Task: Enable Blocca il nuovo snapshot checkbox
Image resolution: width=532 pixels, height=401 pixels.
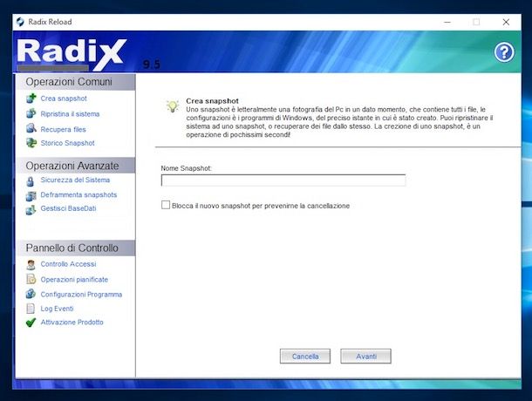Action: point(166,205)
